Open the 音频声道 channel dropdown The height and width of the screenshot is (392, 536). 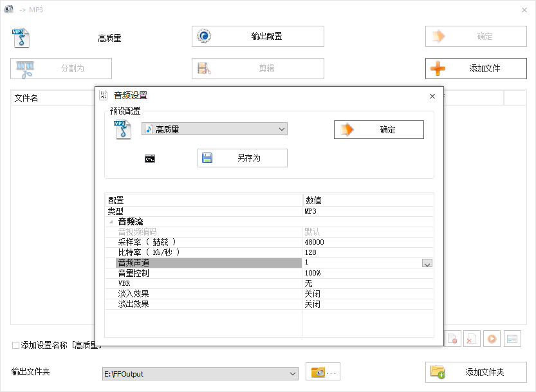point(427,263)
